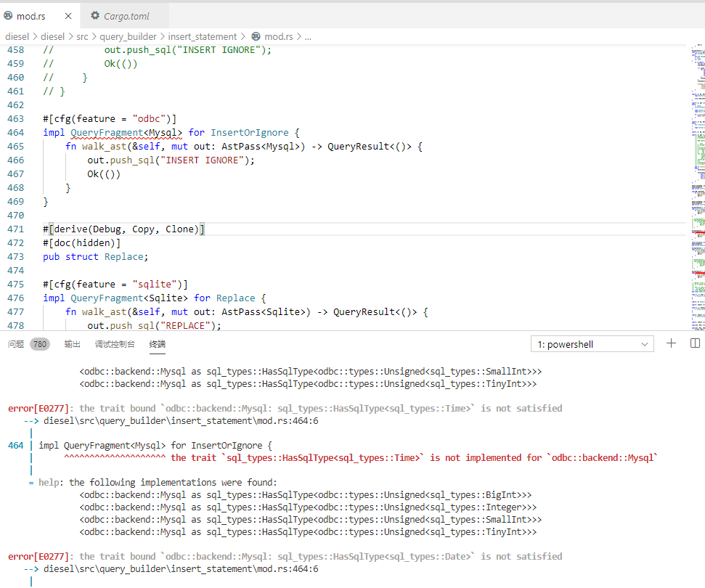
Task: Split the terminal with split icon
Action: pos(695,343)
